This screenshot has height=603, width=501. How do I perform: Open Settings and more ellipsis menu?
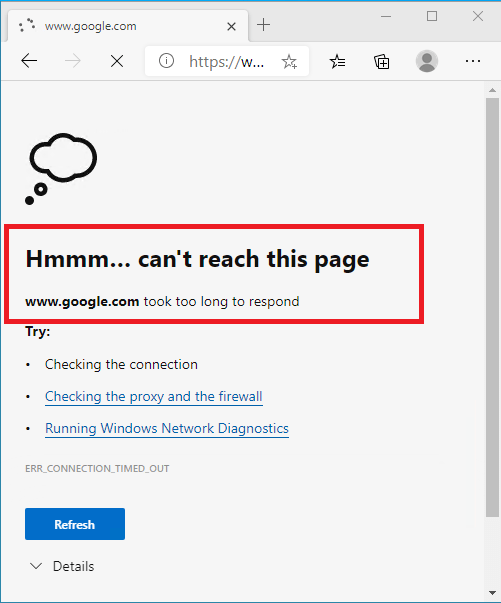pyautogui.click(x=473, y=61)
